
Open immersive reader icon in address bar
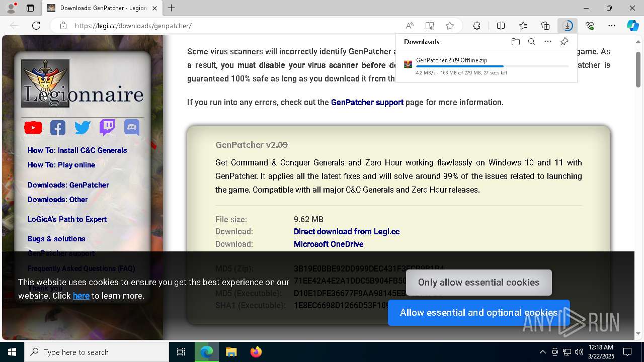point(430,26)
